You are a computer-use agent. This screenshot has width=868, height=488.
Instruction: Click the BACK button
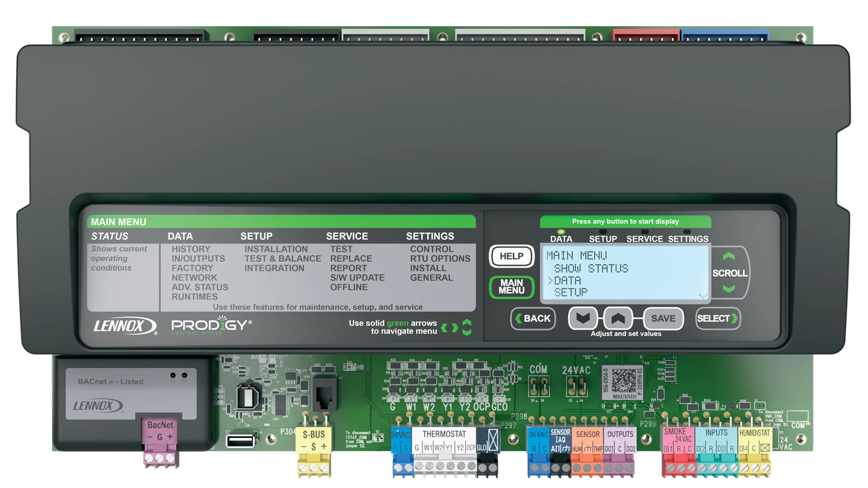pyautogui.click(x=533, y=318)
